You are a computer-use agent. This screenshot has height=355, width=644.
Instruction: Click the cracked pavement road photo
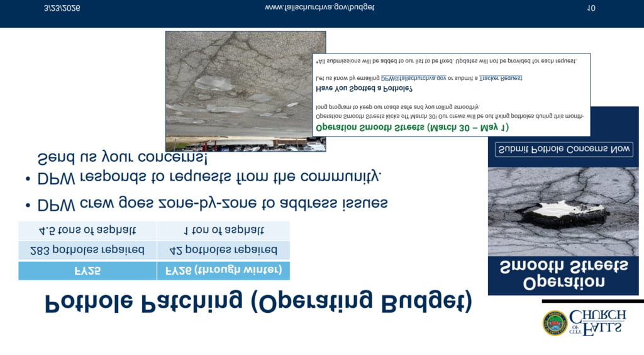(x=245, y=91)
